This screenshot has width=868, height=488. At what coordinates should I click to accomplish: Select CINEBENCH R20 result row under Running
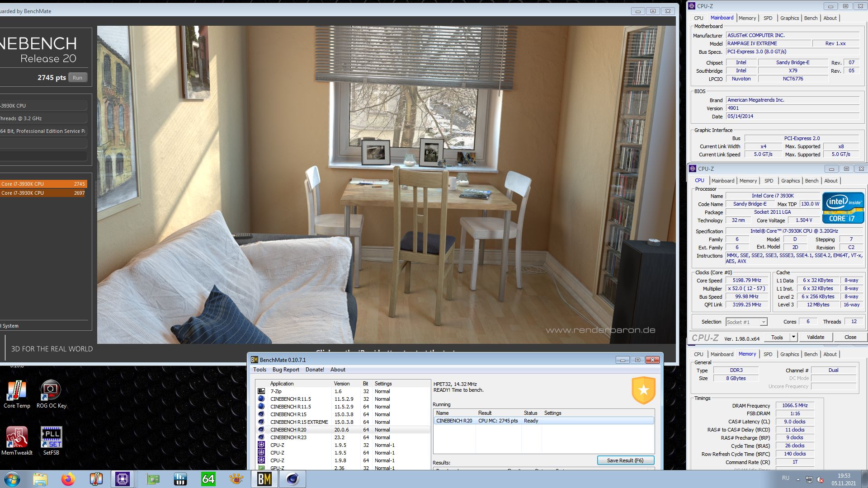(544, 421)
